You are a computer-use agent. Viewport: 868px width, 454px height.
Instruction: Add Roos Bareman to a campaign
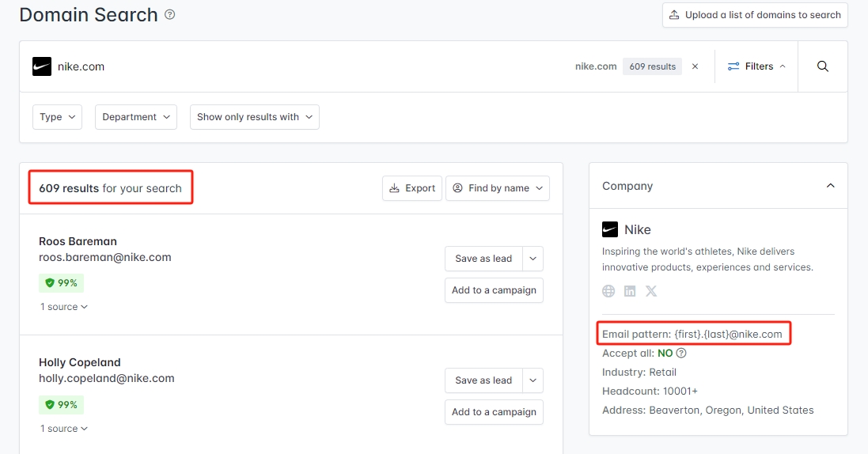(494, 290)
